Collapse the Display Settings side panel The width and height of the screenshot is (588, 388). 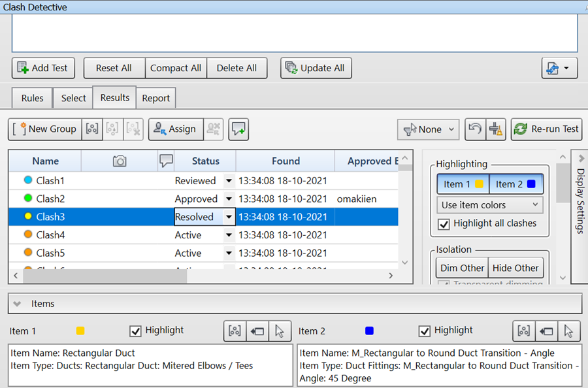(581, 158)
